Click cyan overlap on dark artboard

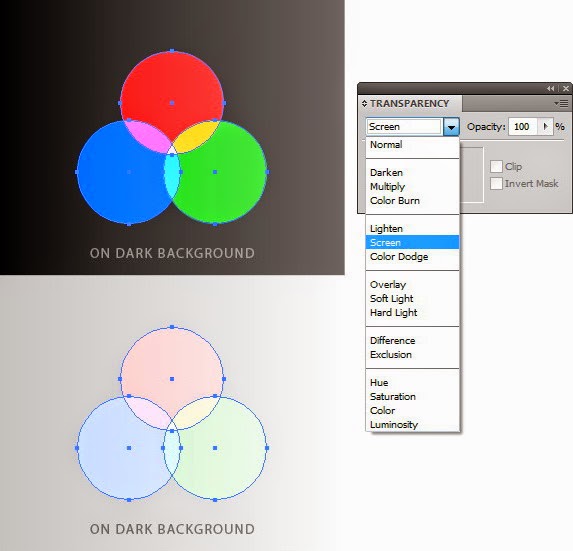point(172,175)
